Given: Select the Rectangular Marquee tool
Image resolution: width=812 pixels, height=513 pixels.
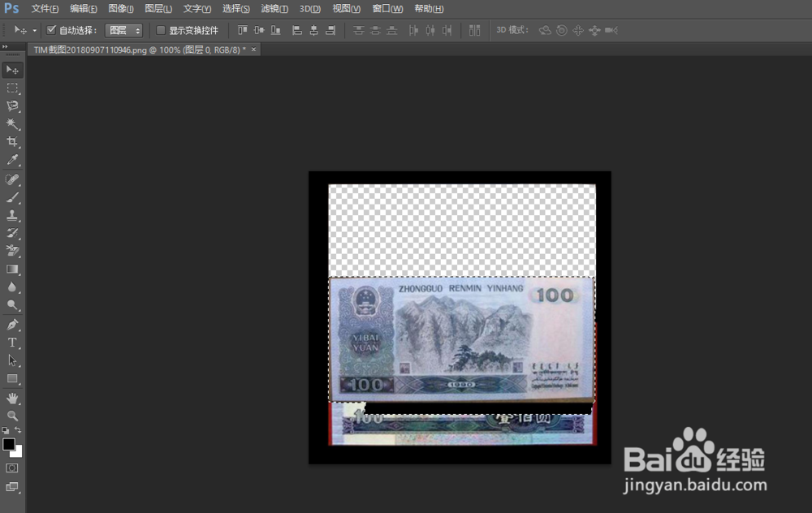Looking at the screenshot, I should (x=12, y=88).
